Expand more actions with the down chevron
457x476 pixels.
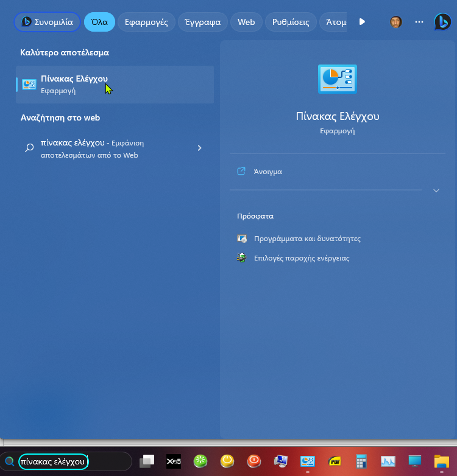point(436,191)
